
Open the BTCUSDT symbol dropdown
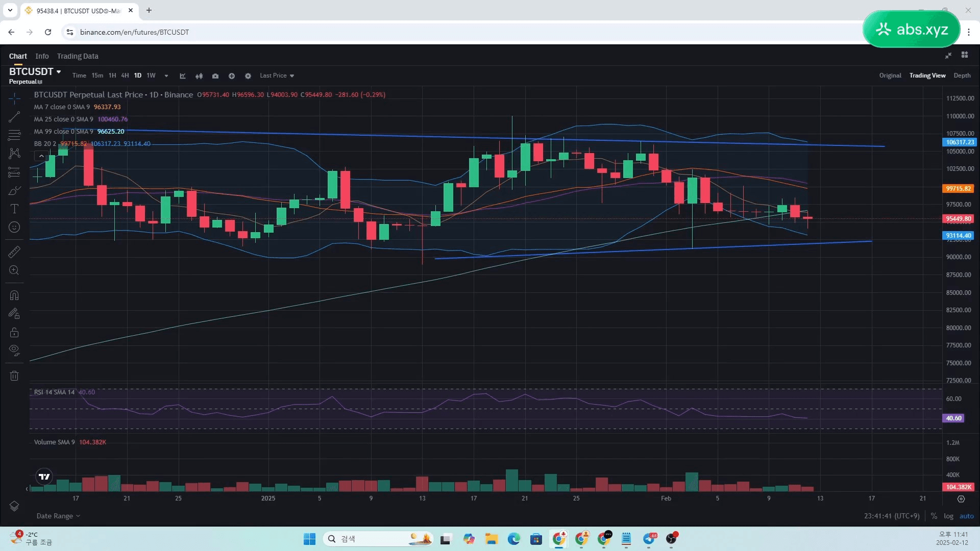coord(35,72)
